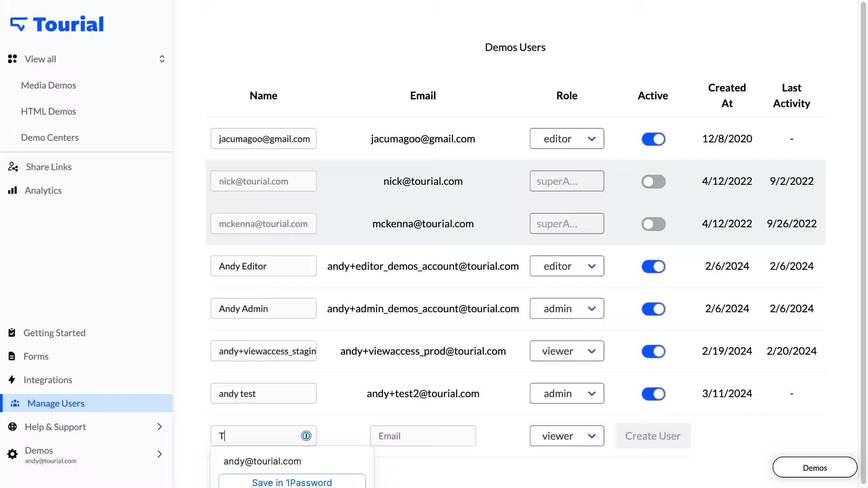Click the Forms document icon
The height and width of the screenshot is (488, 868).
(x=12, y=356)
